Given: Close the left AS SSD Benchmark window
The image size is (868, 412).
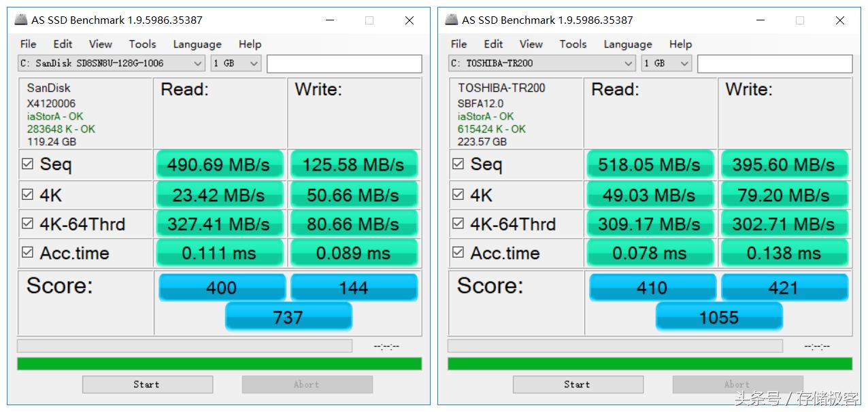Looking at the screenshot, I should pyautogui.click(x=410, y=20).
